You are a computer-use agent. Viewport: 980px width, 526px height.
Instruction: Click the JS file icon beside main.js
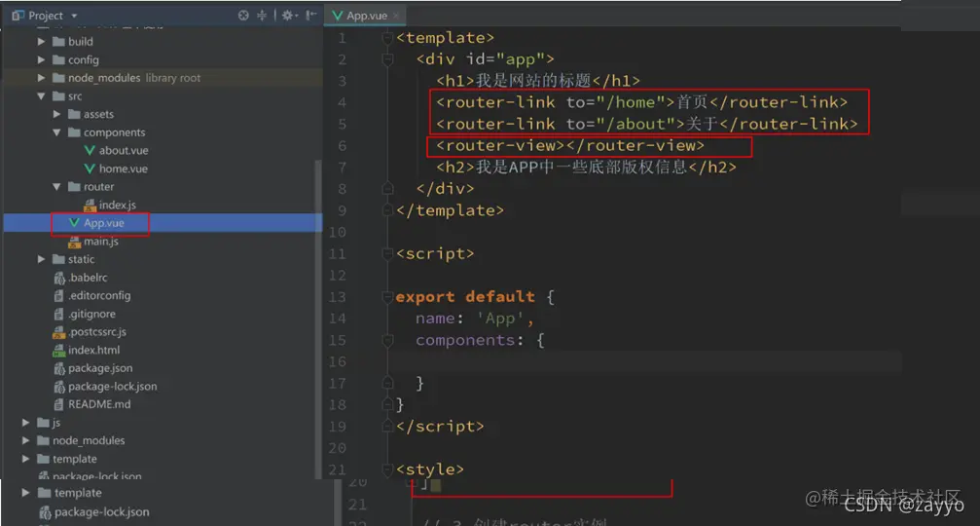74,241
